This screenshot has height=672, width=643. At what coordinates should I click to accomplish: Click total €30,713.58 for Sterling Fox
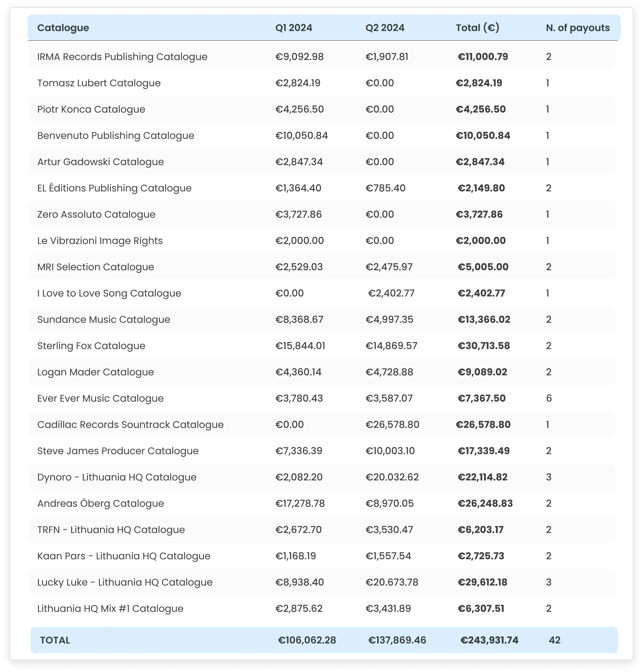(484, 346)
